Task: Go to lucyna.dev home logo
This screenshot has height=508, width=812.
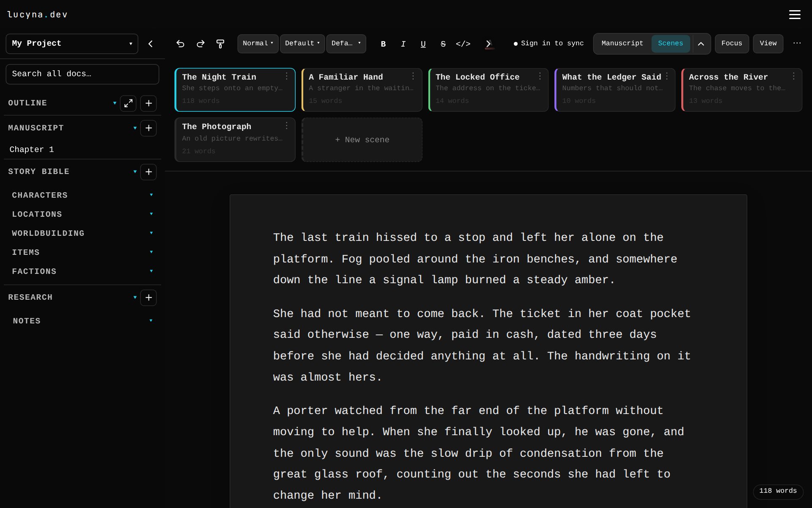Action: click(x=38, y=15)
